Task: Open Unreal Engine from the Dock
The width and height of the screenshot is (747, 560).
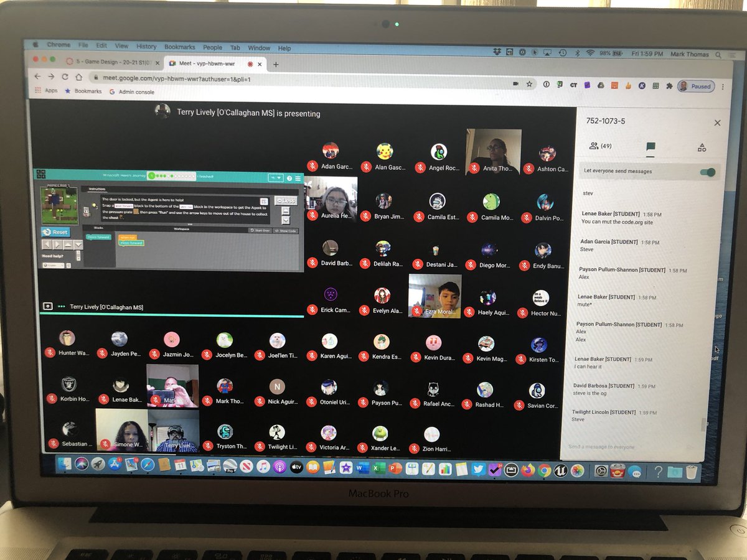Action: point(561,470)
